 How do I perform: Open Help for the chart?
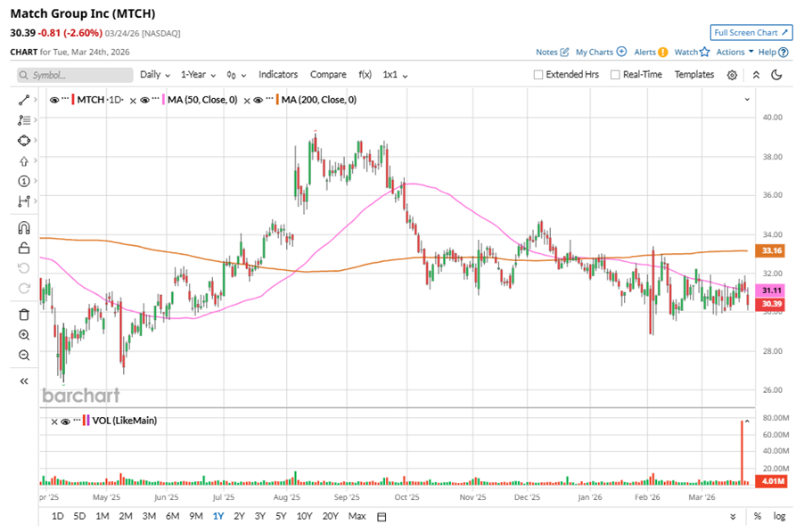tap(773, 52)
